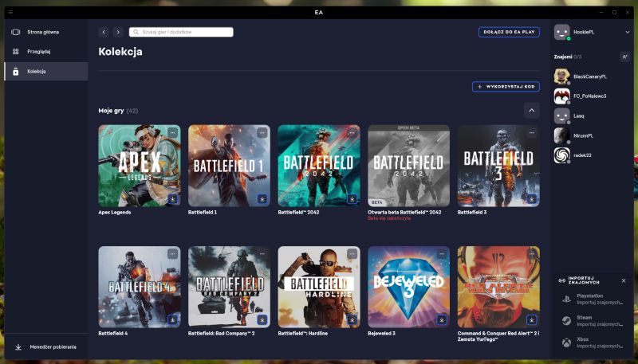Navigate back with left arrow button

pos(104,32)
